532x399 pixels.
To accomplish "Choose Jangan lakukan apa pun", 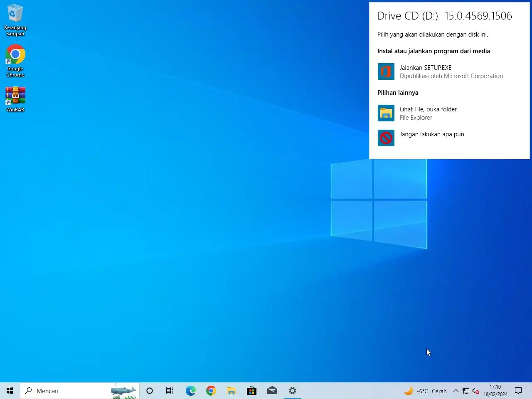I will tap(449, 138).
